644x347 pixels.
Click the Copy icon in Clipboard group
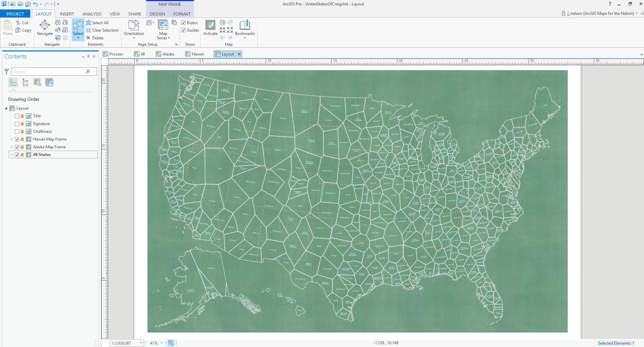18,30
